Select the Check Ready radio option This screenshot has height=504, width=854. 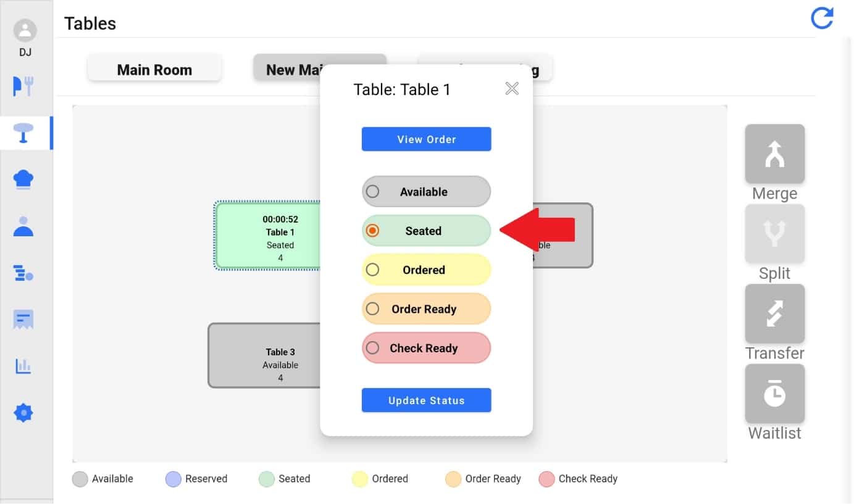426,348
